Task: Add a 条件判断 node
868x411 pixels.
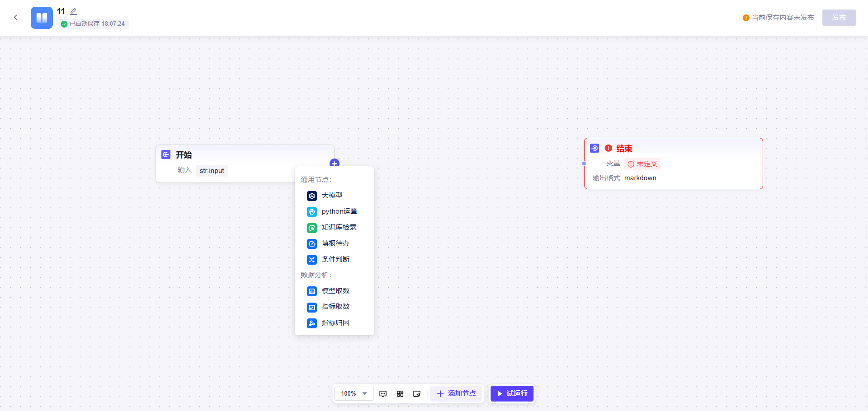Action: tap(335, 259)
